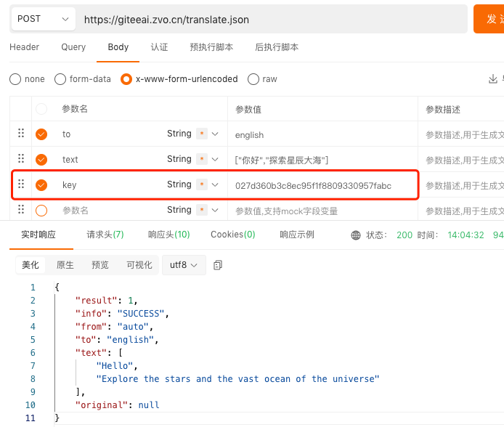
Task: Click the drag handle of the 'to' row
Action: pyautogui.click(x=21, y=134)
